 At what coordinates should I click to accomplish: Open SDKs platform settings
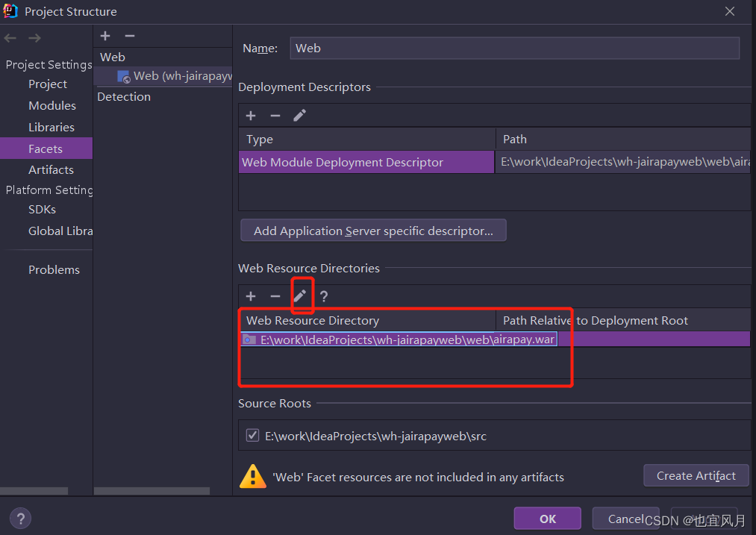[42, 209]
